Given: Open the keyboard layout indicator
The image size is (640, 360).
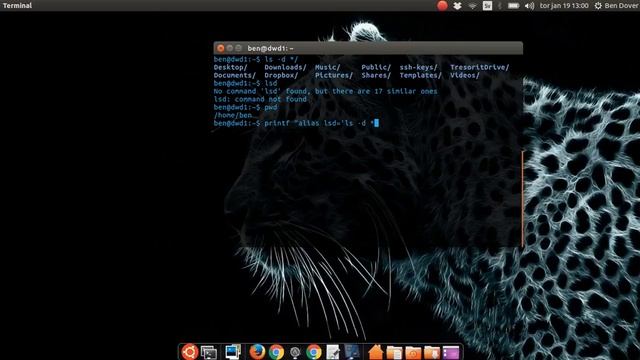Looking at the screenshot, I should [487, 6].
